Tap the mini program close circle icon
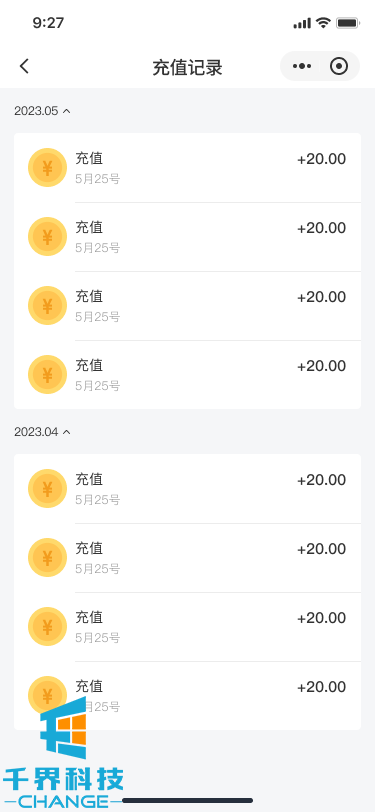The width and height of the screenshot is (375, 812). coord(339,66)
